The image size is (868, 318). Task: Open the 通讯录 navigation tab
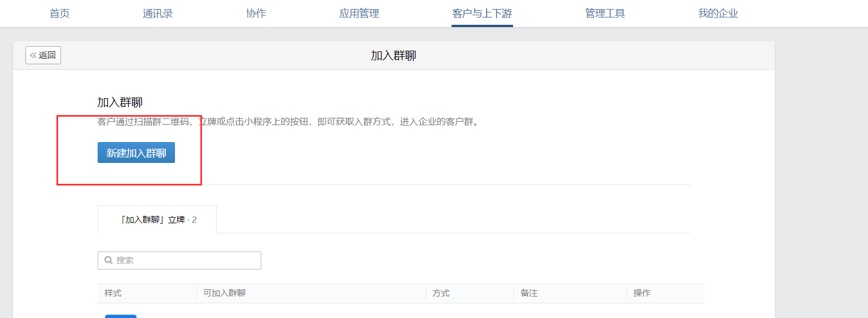[158, 14]
